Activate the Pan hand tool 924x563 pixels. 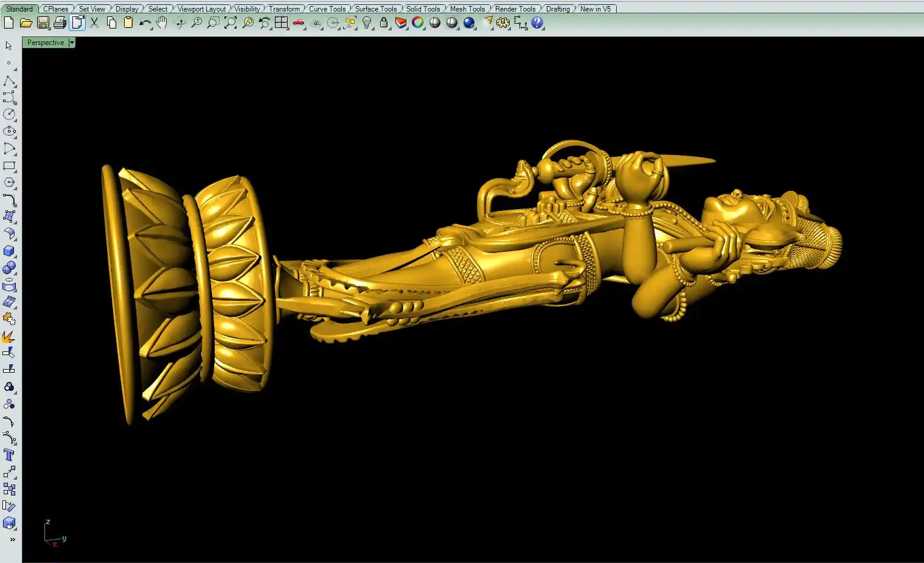pos(162,23)
